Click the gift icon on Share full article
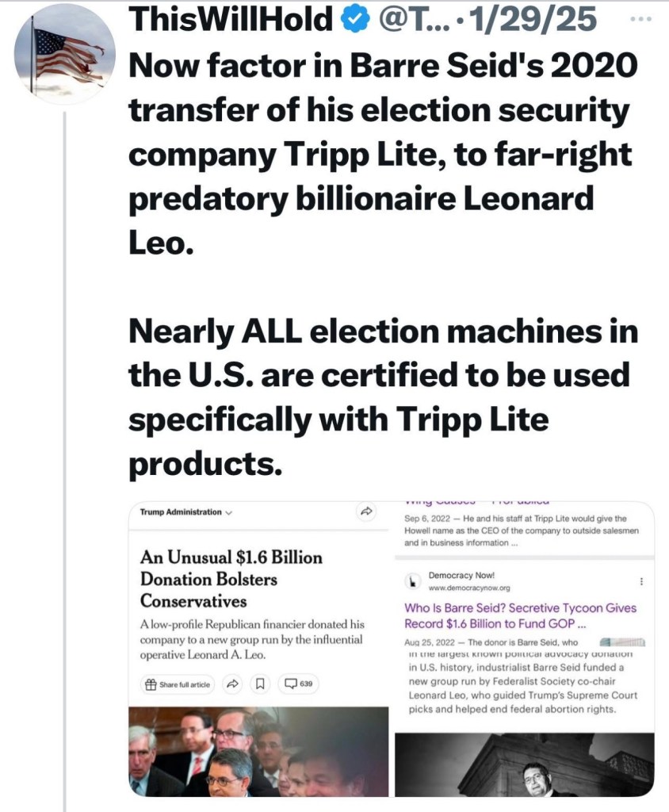This screenshot has height=812, width=669. click(150, 684)
